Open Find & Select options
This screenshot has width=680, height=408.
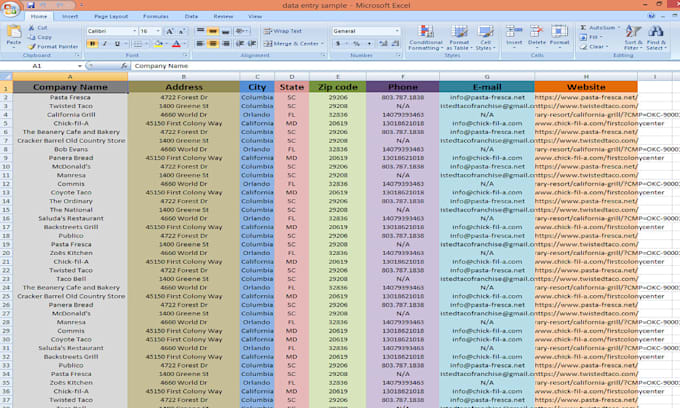pos(656,37)
